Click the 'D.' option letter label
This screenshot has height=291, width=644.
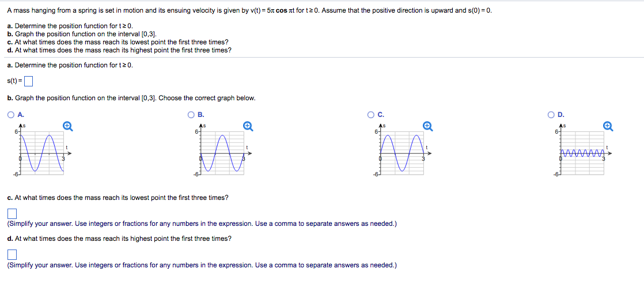click(560, 114)
